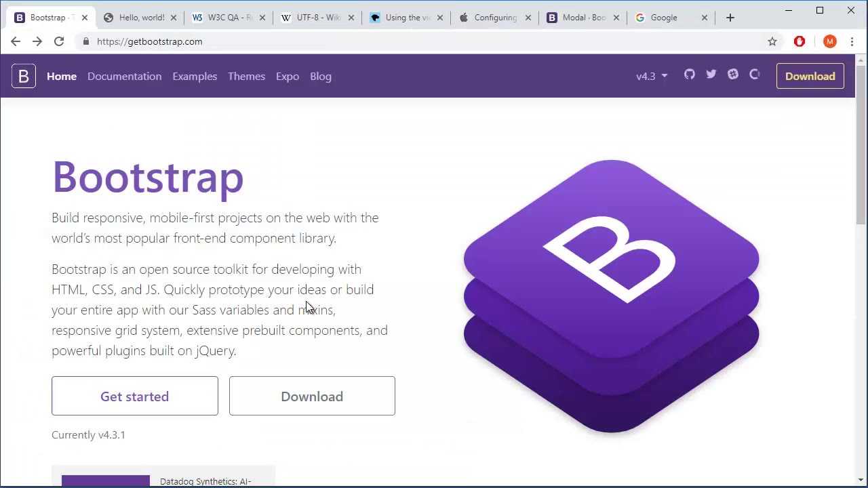Open Blog in the navbar

click(321, 76)
